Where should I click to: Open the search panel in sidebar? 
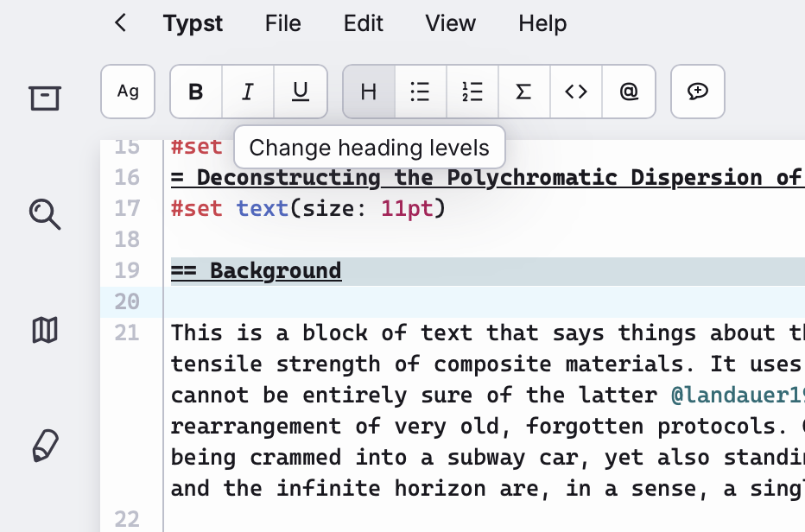45,213
